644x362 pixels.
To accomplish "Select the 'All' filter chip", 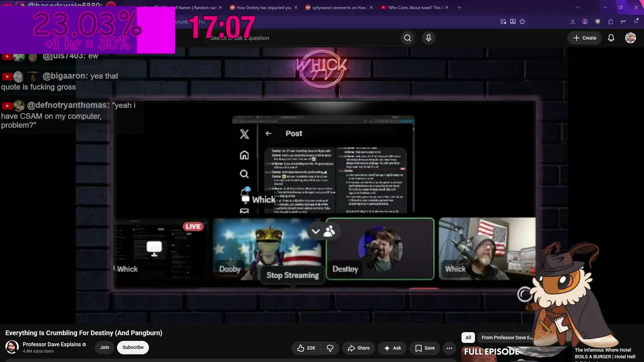I will pos(468,337).
